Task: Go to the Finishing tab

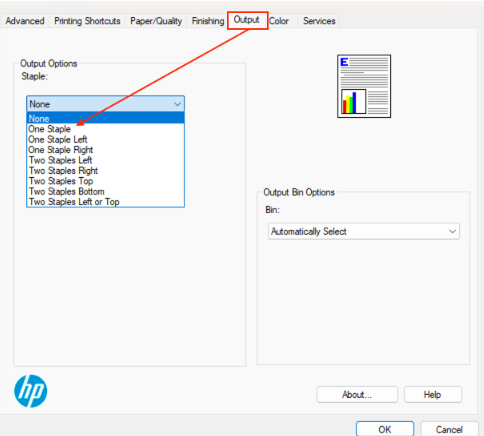Action: 208,21
